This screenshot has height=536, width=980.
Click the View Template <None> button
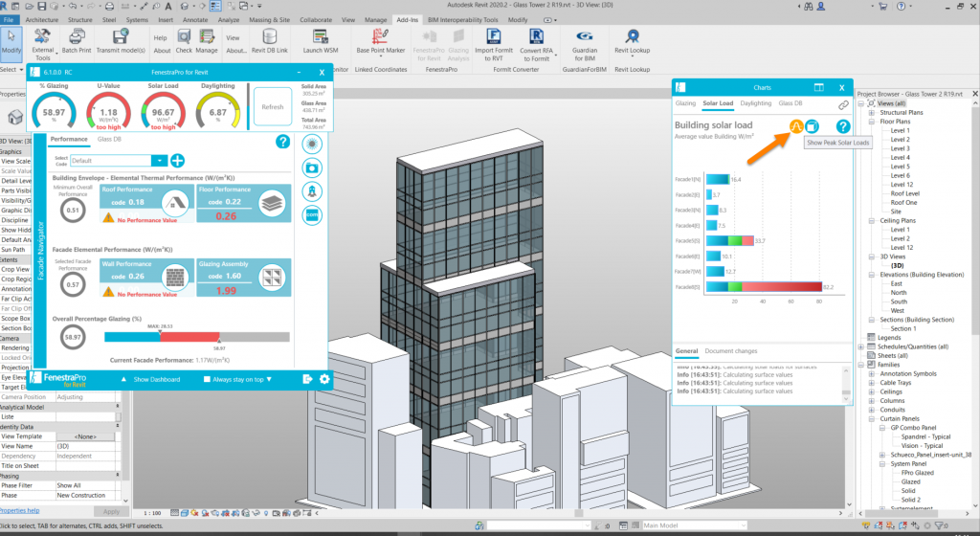[85, 436]
